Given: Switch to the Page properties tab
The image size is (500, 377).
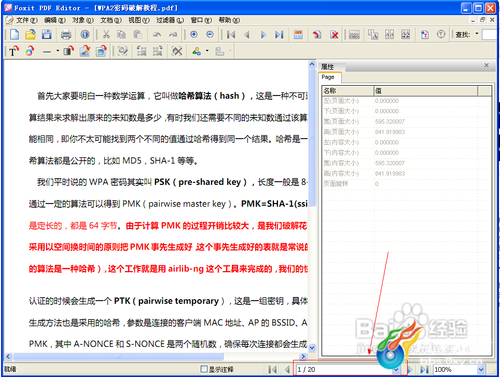Looking at the screenshot, I should pos(328,77).
